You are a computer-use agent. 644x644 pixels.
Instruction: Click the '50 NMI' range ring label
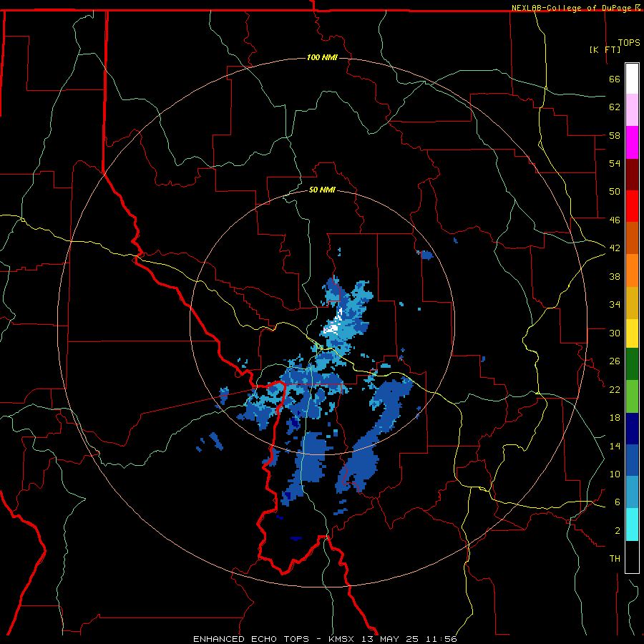click(x=322, y=190)
